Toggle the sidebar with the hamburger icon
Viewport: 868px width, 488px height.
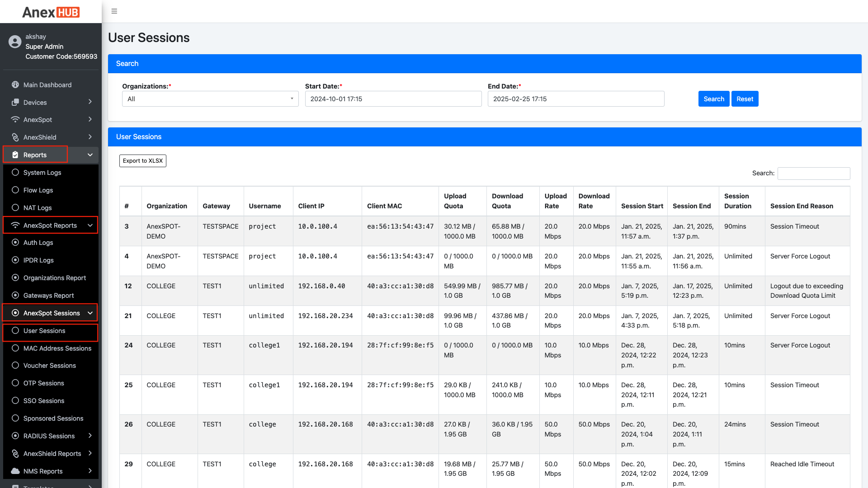114,11
